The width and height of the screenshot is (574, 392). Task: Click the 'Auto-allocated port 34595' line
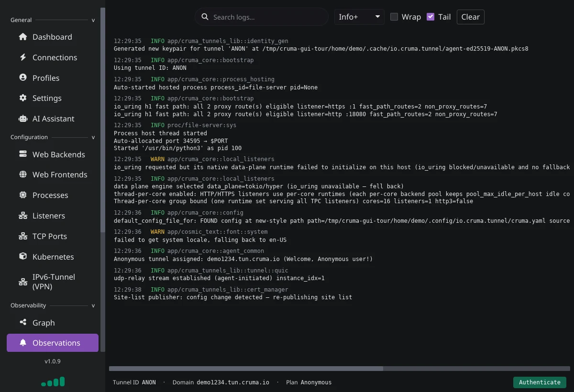(x=171, y=141)
